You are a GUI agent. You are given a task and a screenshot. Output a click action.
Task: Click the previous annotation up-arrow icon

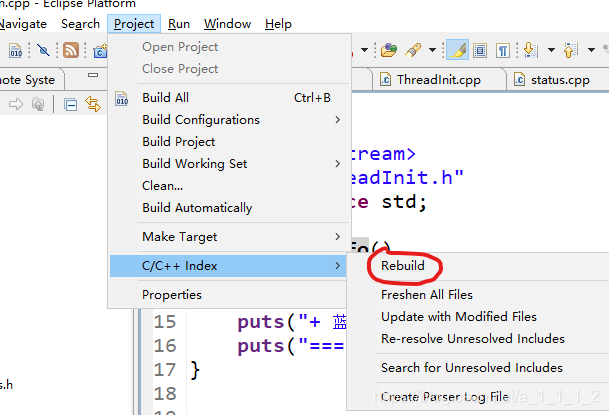pos(571,50)
